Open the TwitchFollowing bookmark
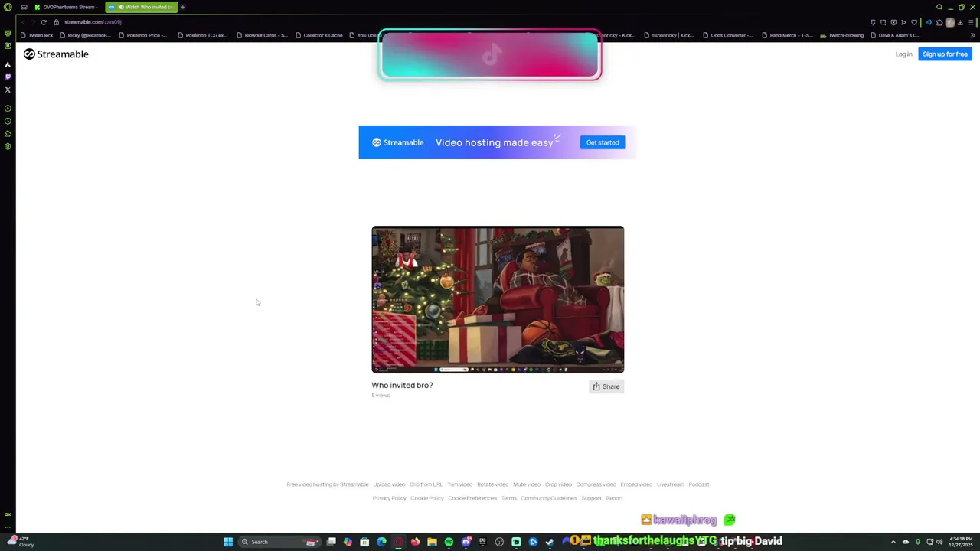980x551 pixels. [x=841, y=35]
